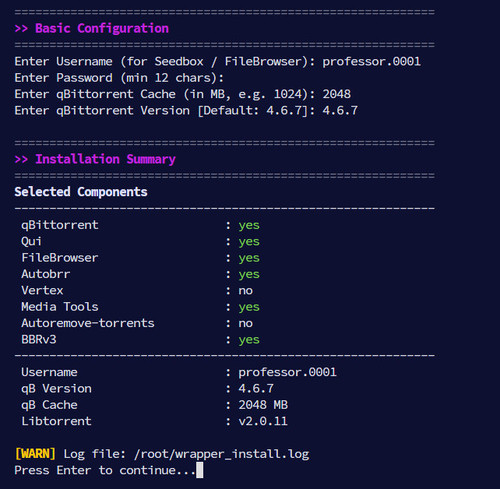
Task: Click the /root/wrapper_install.log path
Action: [221, 454]
